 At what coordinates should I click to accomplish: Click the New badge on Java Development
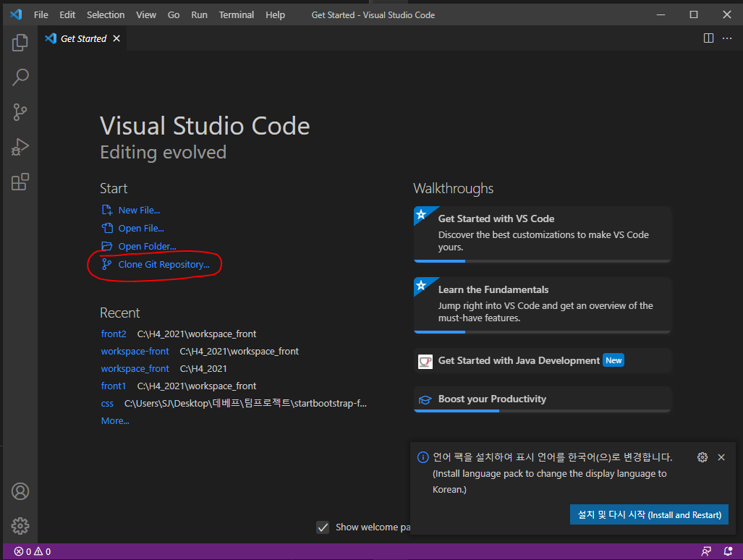[x=613, y=360]
